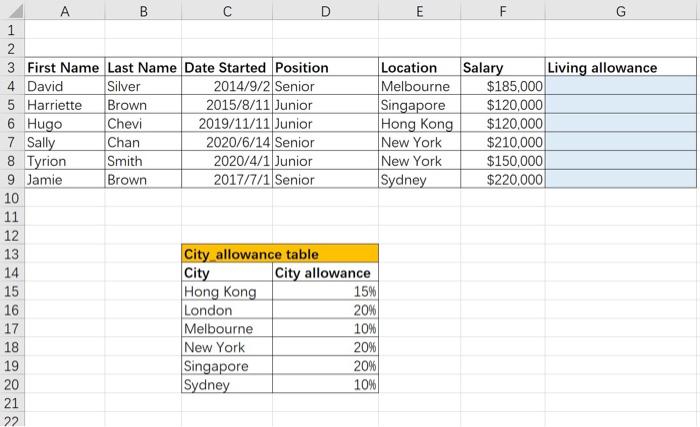Select the $185,000 salary cell

(503, 86)
